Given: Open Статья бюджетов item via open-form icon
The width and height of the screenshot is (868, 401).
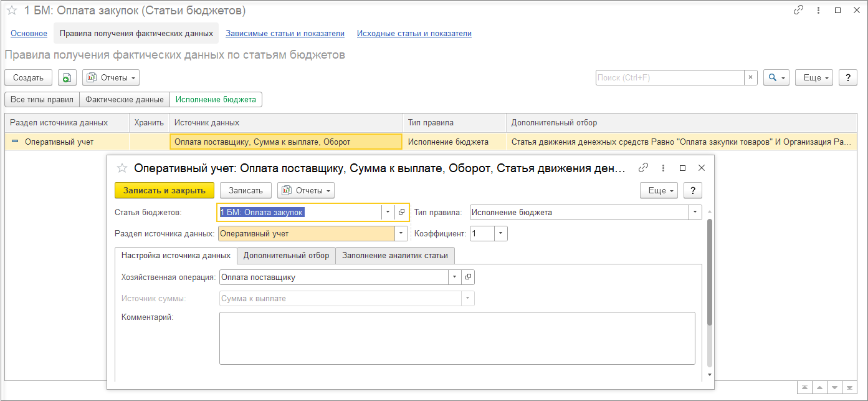Looking at the screenshot, I should click(401, 212).
